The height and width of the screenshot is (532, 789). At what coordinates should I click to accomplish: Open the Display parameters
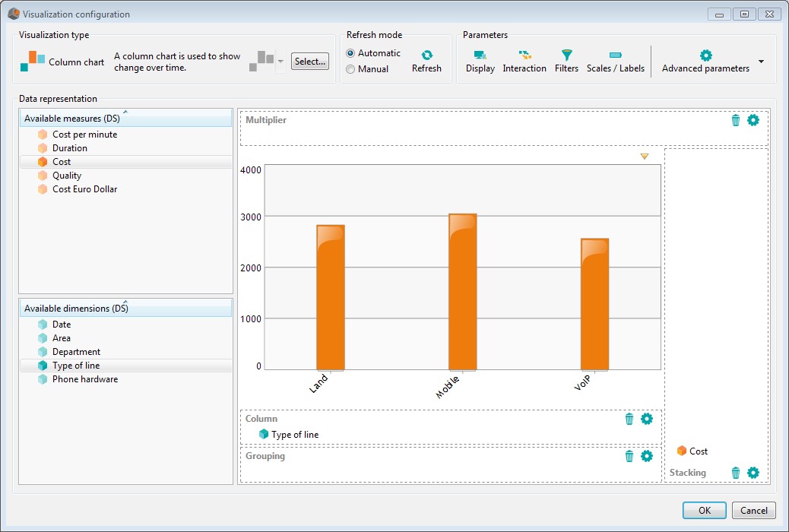(x=480, y=62)
